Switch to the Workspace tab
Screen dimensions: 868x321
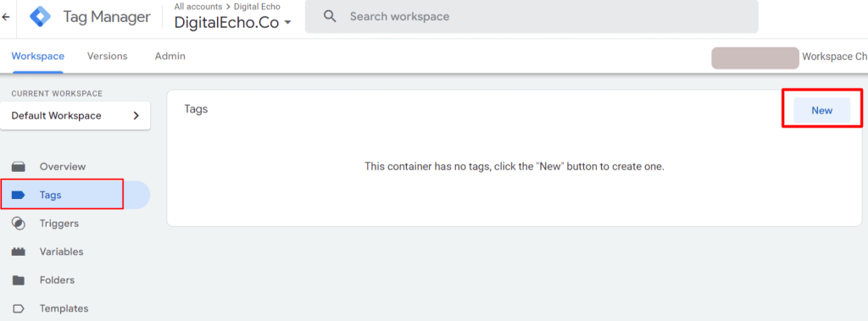pos(37,57)
